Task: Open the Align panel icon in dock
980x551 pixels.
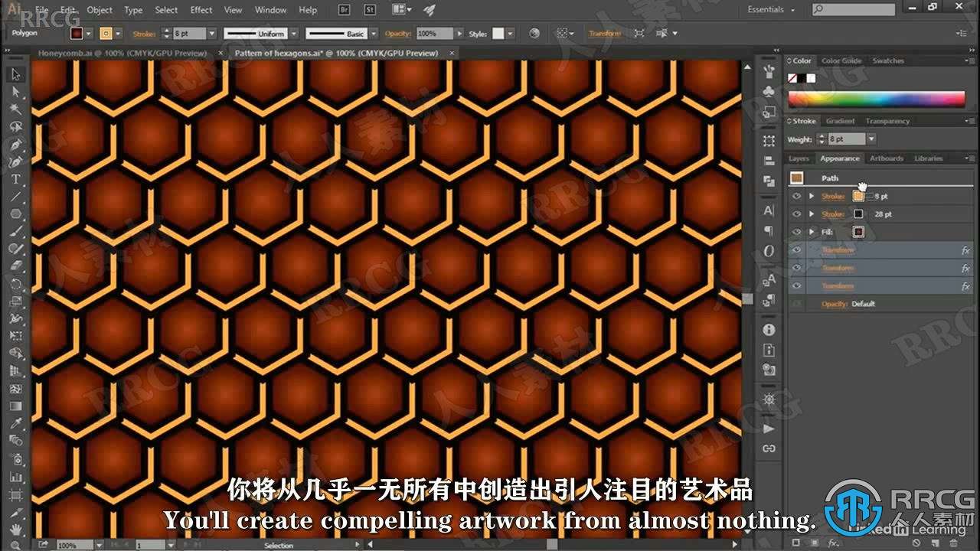Action: point(769,161)
